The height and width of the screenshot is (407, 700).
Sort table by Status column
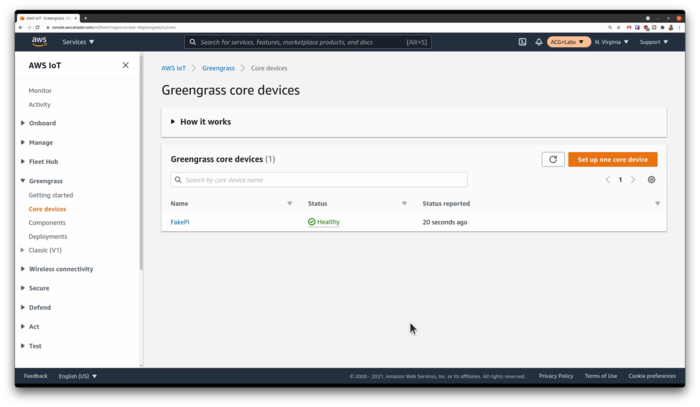[404, 204]
